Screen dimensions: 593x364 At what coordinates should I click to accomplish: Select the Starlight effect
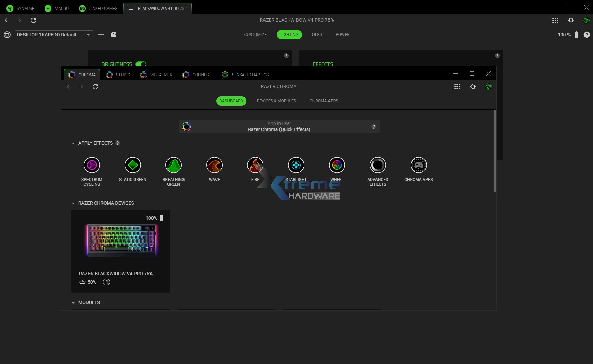(296, 165)
